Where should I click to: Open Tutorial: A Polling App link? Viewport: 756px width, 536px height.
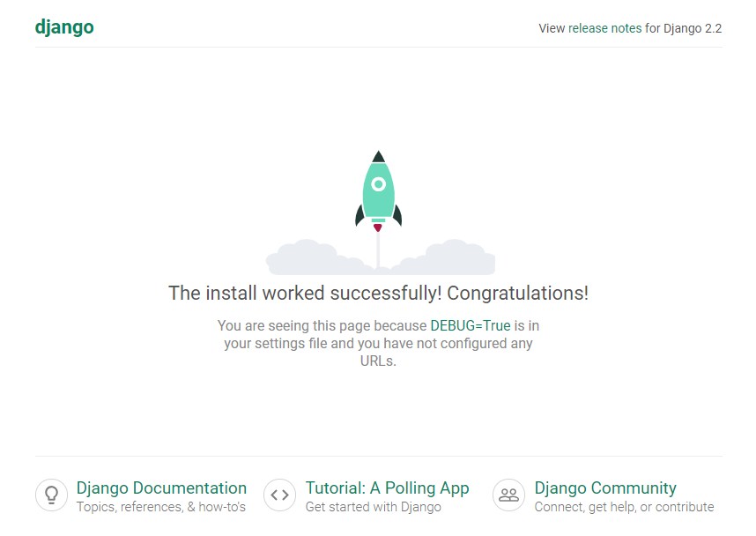coord(387,488)
